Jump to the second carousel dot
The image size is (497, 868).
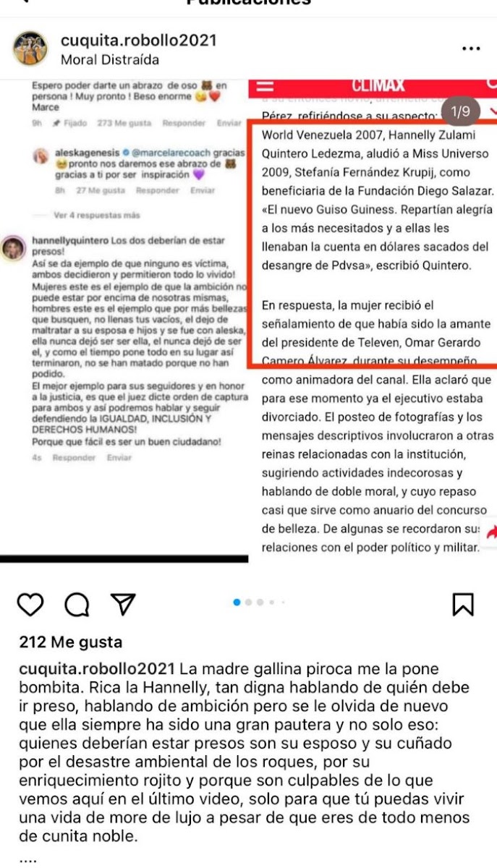pos(249,602)
